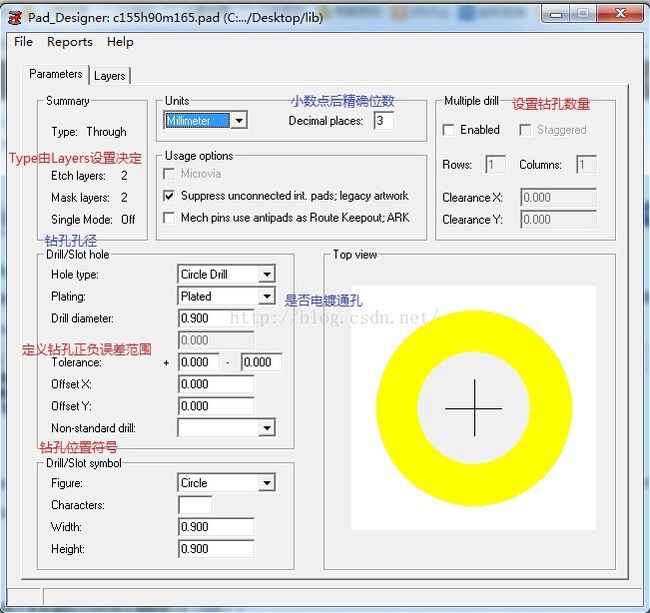Click the disabled field below Drill diameter

tap(216, 340)
